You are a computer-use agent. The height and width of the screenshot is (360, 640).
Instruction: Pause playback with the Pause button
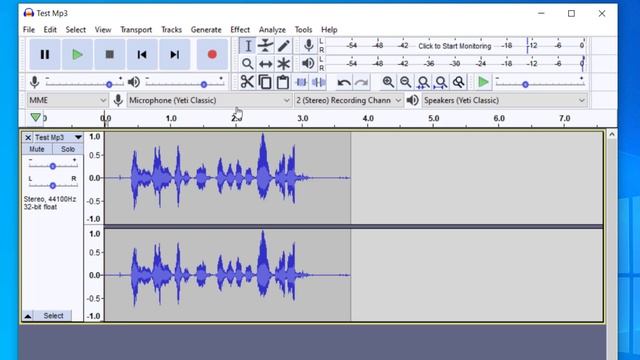(45, 54)
